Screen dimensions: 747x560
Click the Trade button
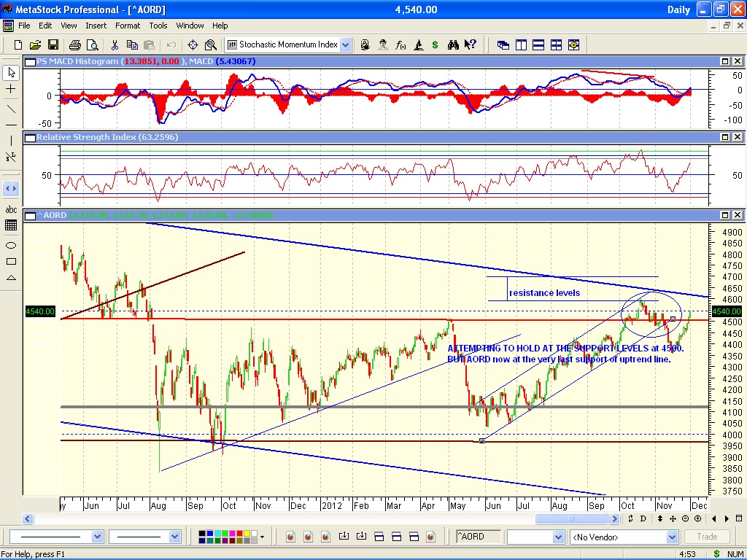pos(705,536)
